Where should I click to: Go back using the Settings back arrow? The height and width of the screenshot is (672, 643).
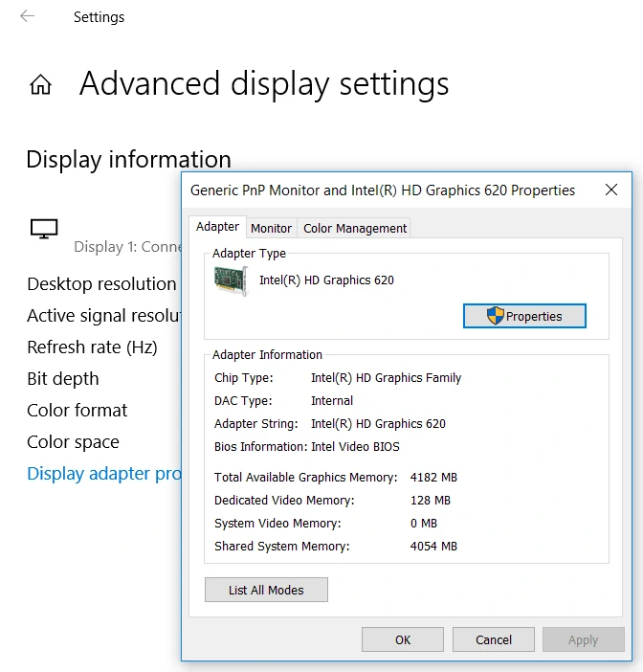[28, 16]
